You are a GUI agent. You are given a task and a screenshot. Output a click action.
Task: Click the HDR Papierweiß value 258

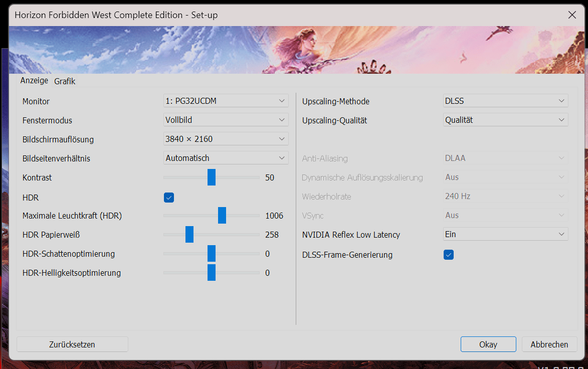272,235
